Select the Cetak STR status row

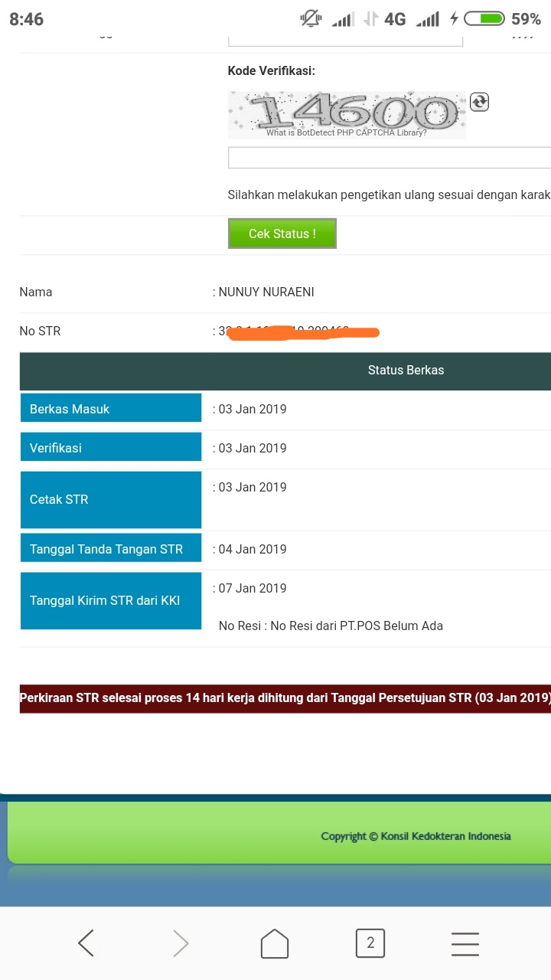coord(111,499)
